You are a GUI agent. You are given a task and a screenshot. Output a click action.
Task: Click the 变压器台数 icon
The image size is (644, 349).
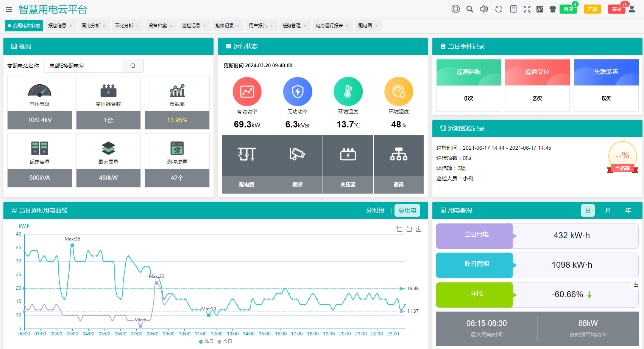108,91
